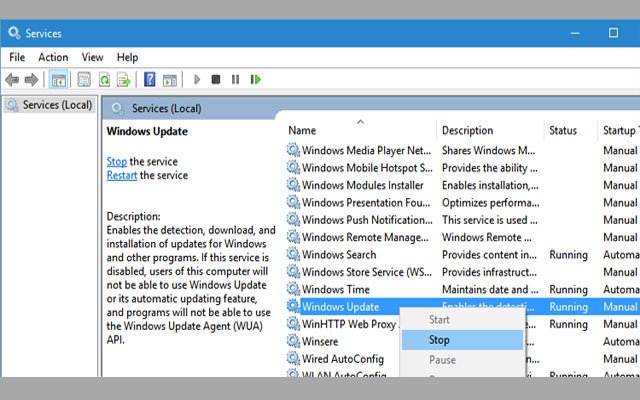The image size is (640, 400).
Task: Click the gear icon beside Windows Update
Action: [293, 306]
